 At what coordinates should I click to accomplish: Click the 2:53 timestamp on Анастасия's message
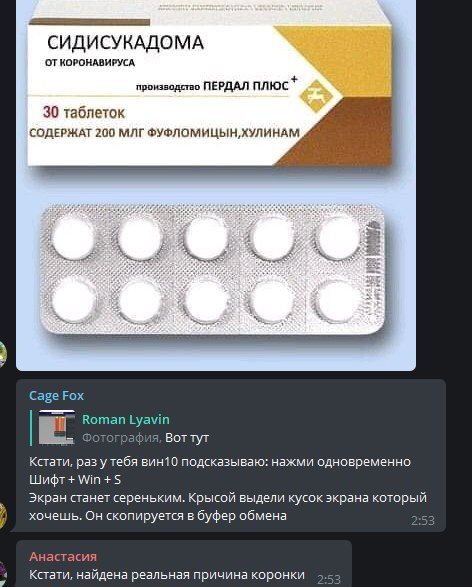pos(329,580)
